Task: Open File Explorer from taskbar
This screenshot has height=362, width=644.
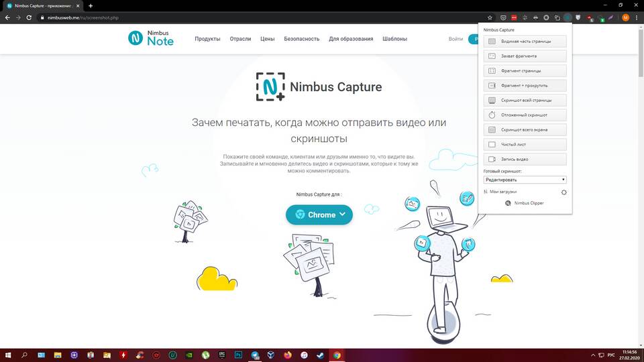Action: pyautogui.click(x=58, y=355)
